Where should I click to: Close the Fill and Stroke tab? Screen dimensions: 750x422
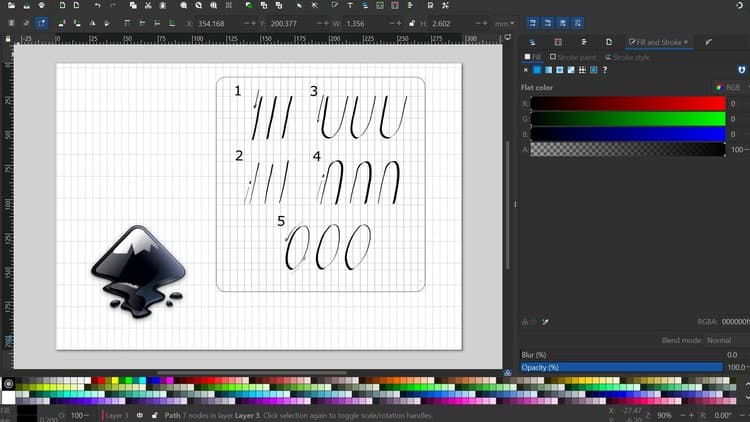[686, 42]
